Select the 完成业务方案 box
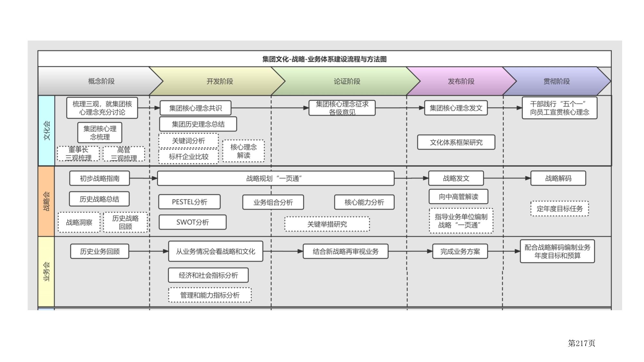This screenshot has height=362, width=644. (x=460, y=251)
